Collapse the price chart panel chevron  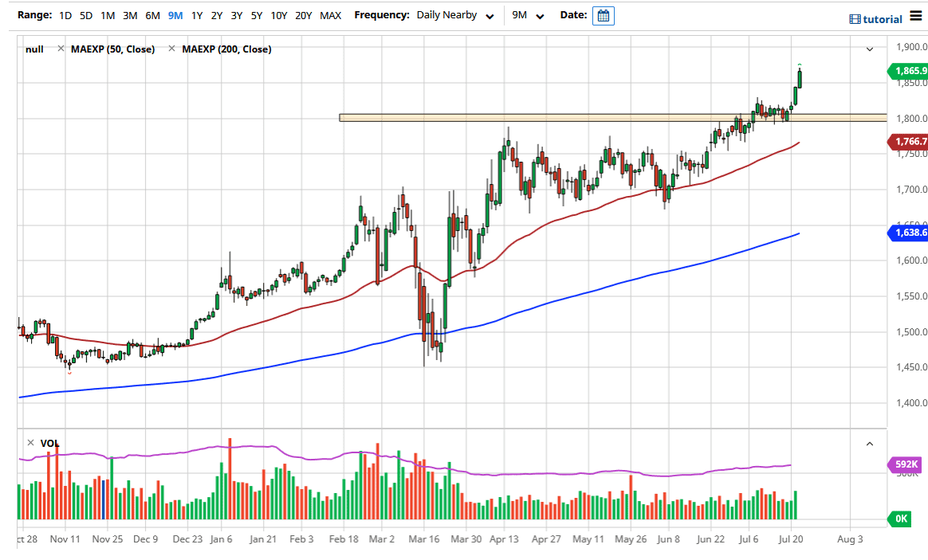870,49
